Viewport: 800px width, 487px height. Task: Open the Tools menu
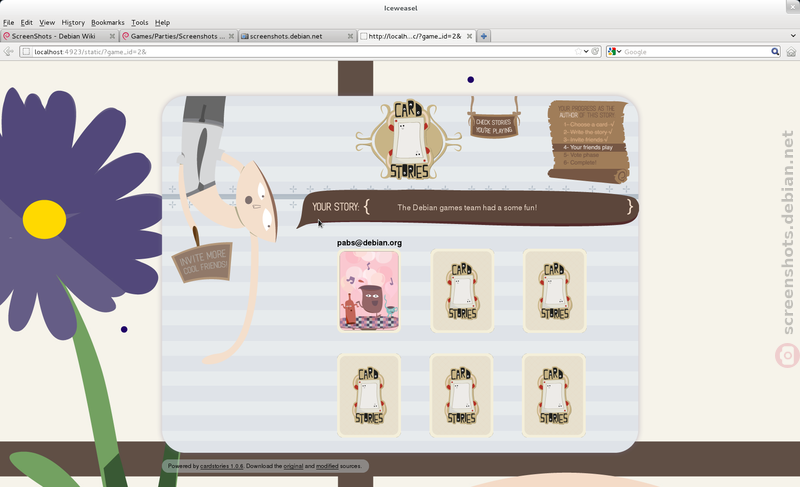(x=140, y=22)
